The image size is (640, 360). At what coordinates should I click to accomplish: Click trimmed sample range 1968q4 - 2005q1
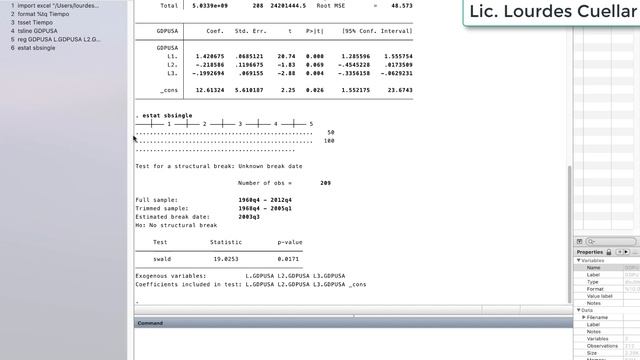(265, 209)
